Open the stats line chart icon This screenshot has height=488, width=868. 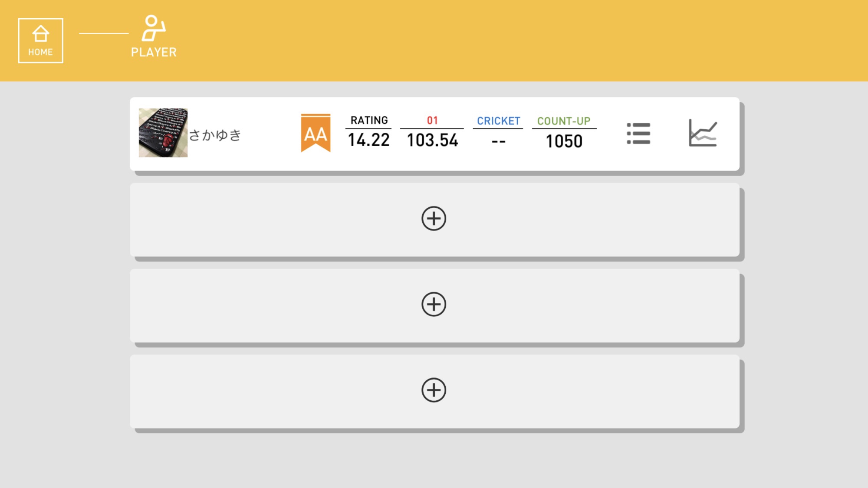(703, 133)
